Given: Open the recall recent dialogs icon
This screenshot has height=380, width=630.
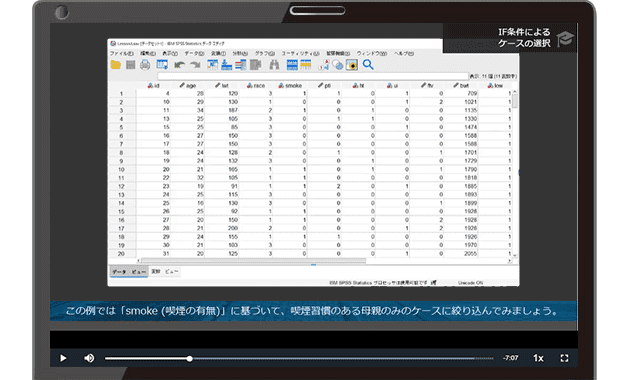Looking at the screenshot, I should click(x=162, y=65).
